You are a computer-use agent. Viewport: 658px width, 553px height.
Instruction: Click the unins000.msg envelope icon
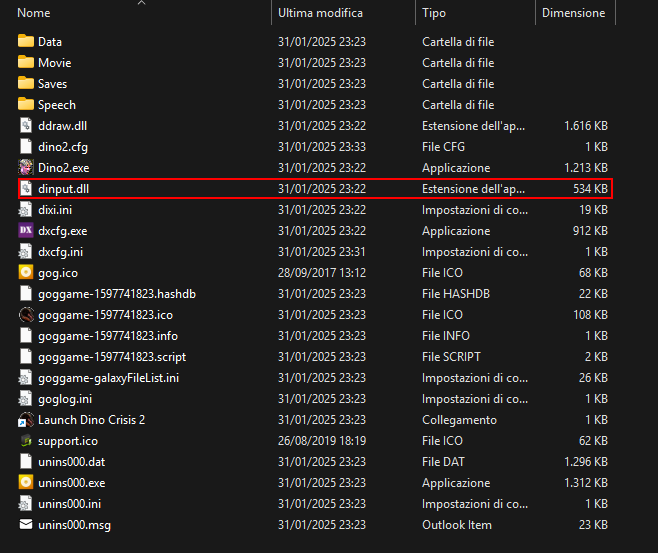26,524
